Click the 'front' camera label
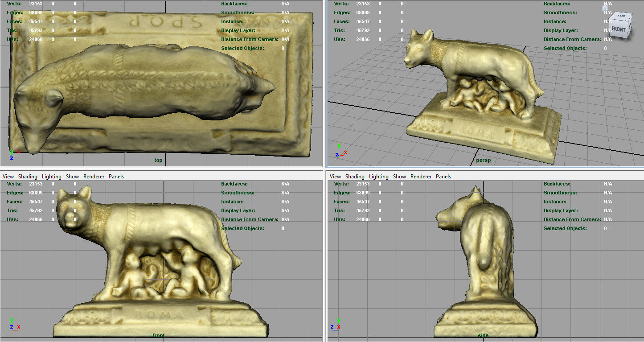 click(x=158, y=335)
